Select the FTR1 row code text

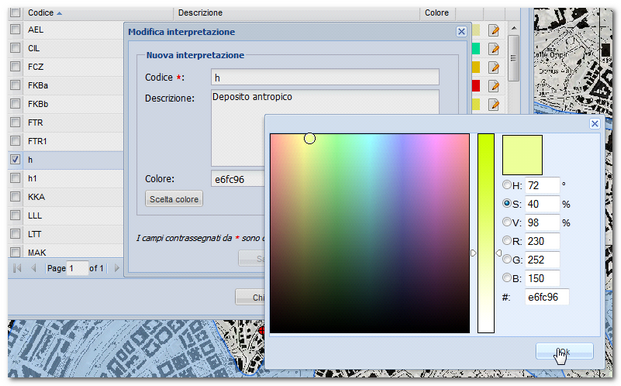click(x=37, y=141)
